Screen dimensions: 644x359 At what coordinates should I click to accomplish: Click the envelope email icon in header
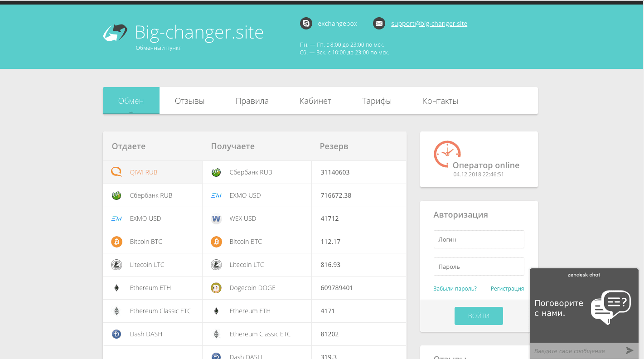click(379, 23)
